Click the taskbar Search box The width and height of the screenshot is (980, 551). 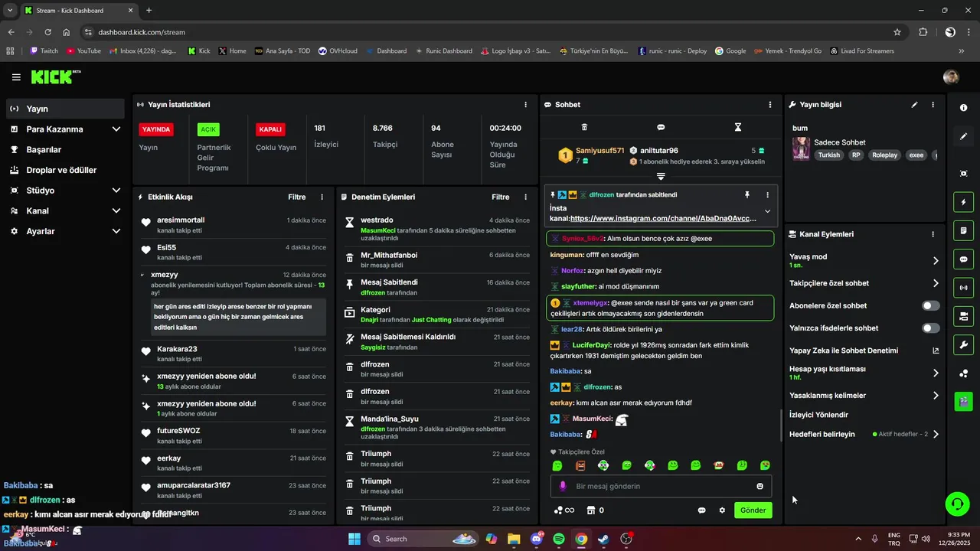point(425,539)
